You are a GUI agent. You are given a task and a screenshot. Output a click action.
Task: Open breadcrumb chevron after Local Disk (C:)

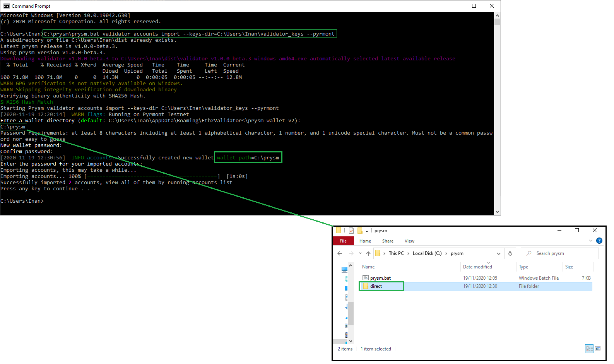click(x=446, y=253)
